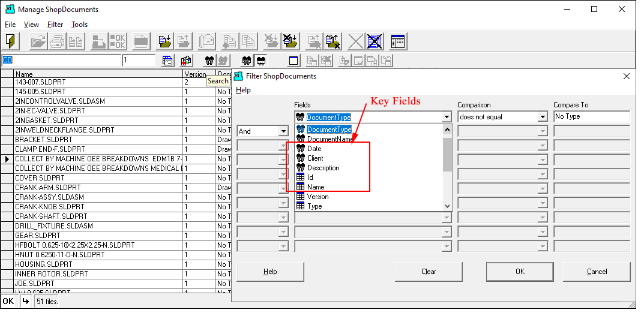Open the first Fields combo box arrow
Screen dimensions: 644x325
tap(447, 117)
